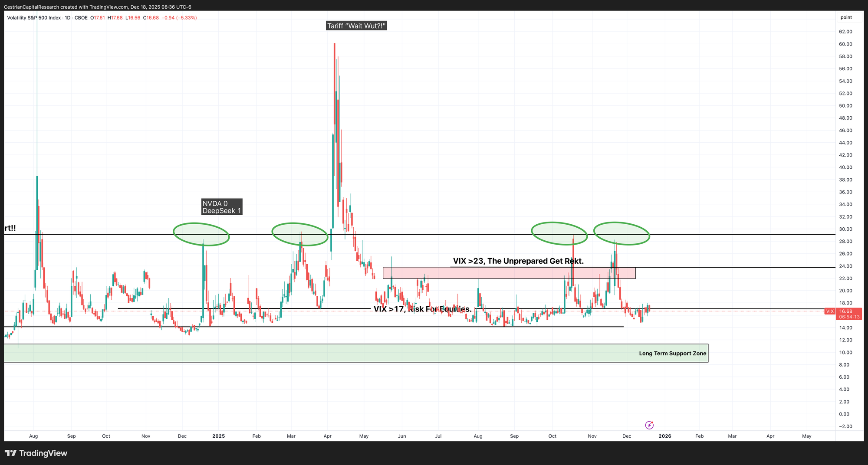
Task: Click the "Long Term Support Zone" label
Action: point(672,354)
